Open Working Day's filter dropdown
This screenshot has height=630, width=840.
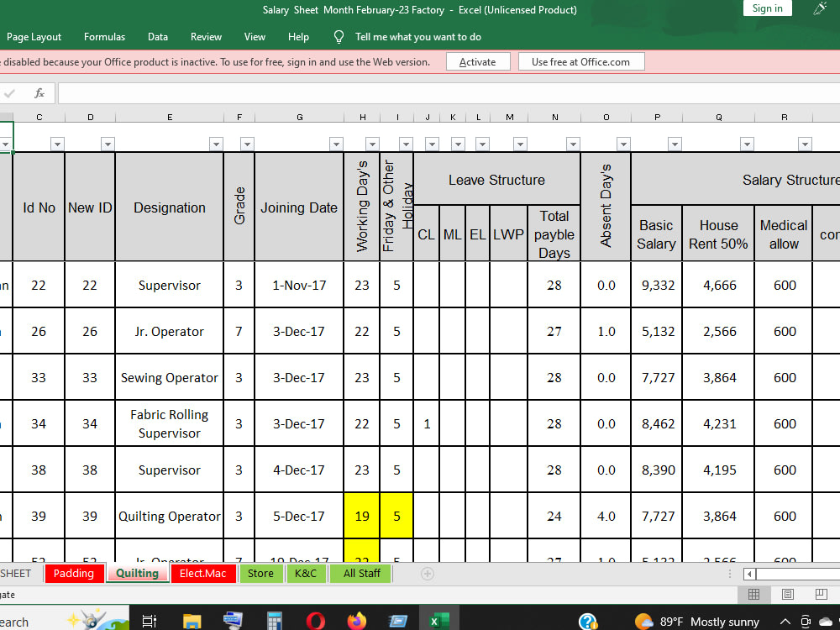pyautogui.click(x=372, y=144)
